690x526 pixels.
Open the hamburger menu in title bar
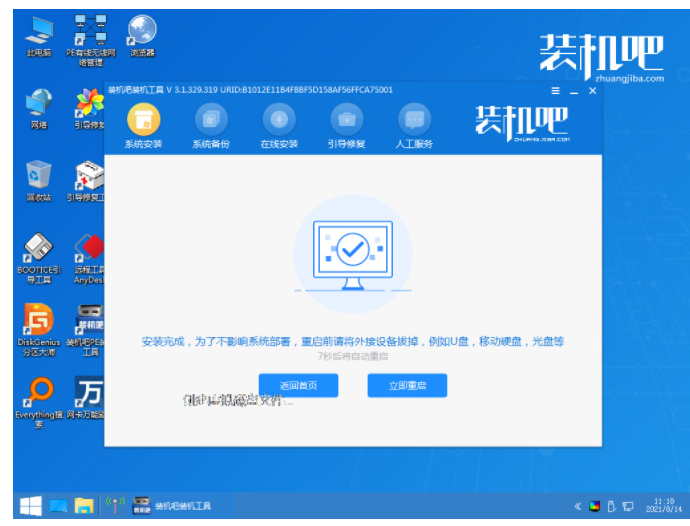click(556, 91)
